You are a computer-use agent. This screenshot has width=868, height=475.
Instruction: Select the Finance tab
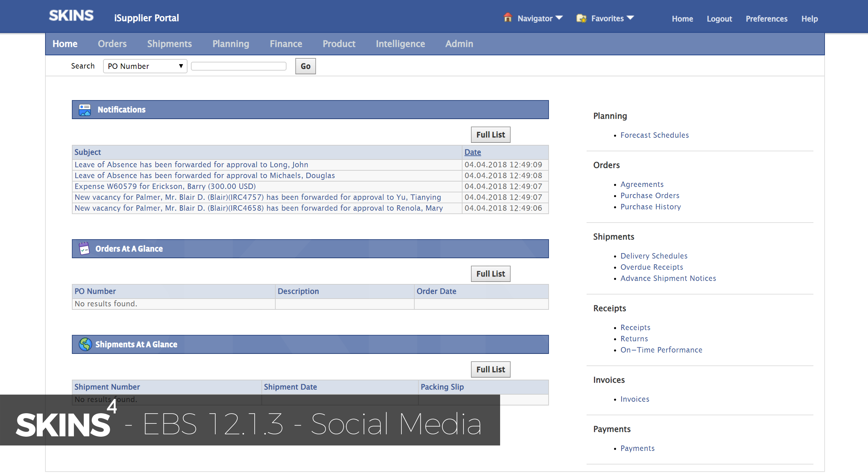point(286,44)
